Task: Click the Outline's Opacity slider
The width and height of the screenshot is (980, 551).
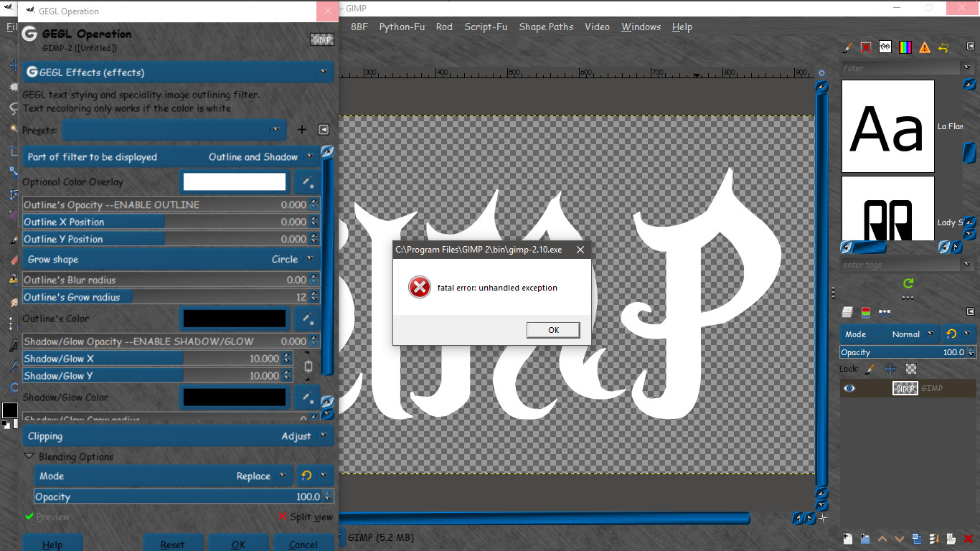Action: 171,204
